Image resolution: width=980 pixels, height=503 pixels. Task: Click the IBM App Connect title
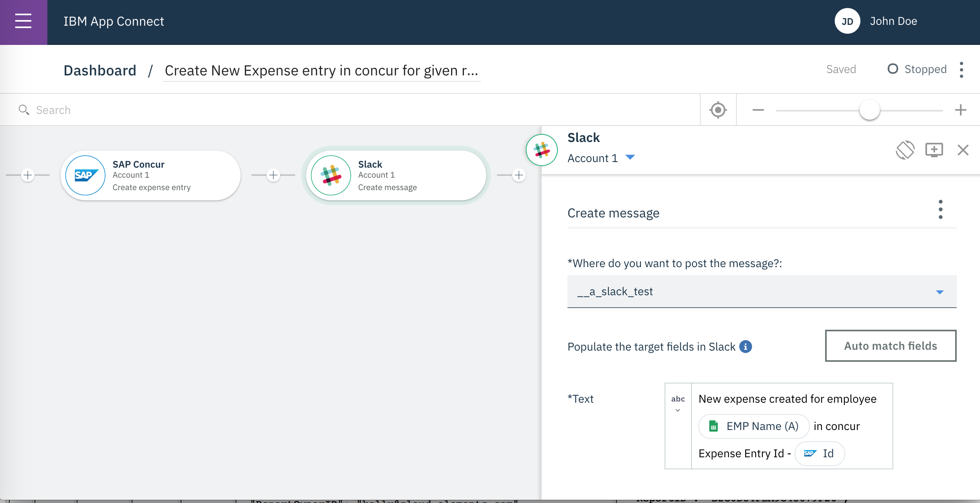[114, 21]
